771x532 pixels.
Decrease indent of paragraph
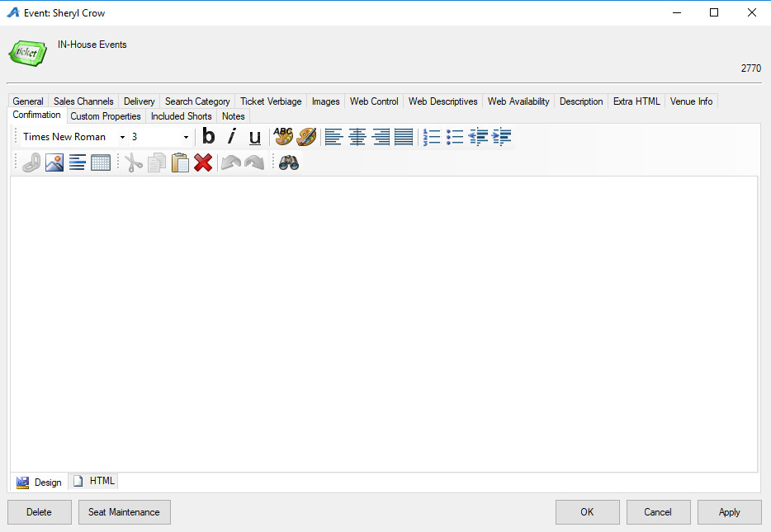(x=478, y=137)
